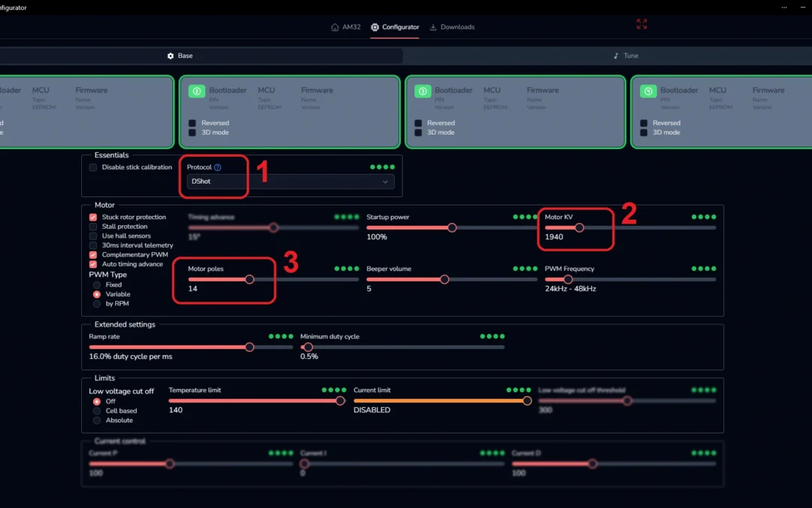Select Off low voltage cut off
This screenshot has width=812, height=508.
tap(96, 401)
